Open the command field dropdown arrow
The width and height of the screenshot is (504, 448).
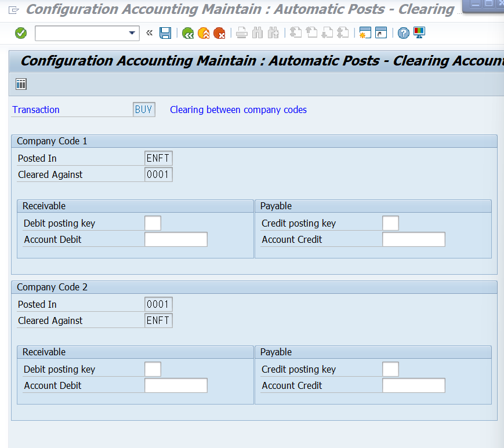tap(132, 33)
